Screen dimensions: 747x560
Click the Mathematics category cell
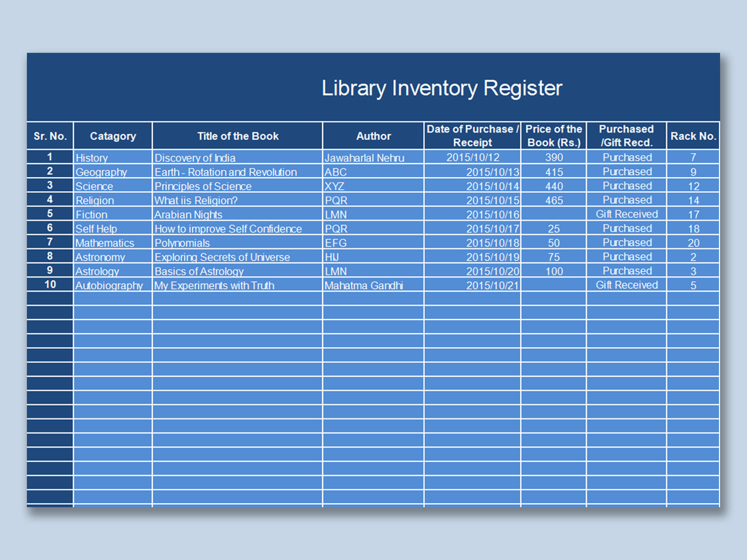tap(113, 242)
